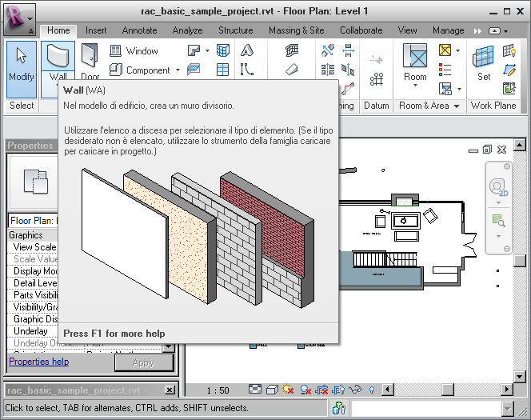Click the Underlay property row

(x=33, y=331)
